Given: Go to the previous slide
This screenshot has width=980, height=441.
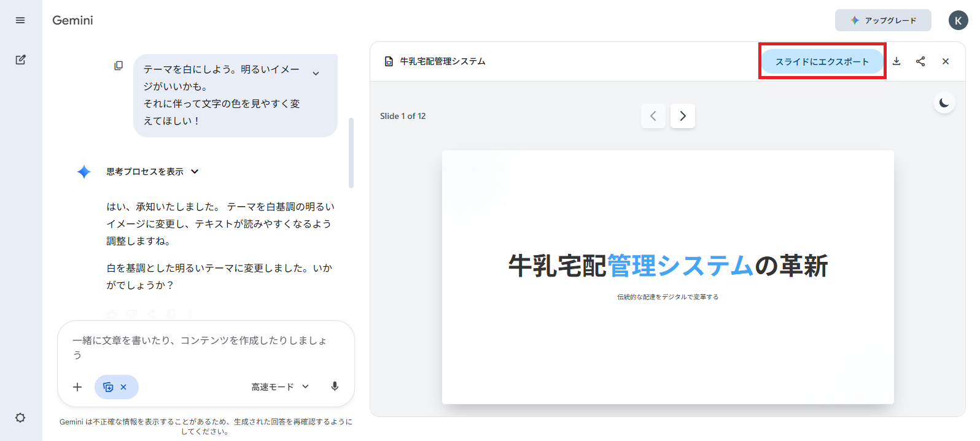Looking at the screenshot, I should point(653,116).
